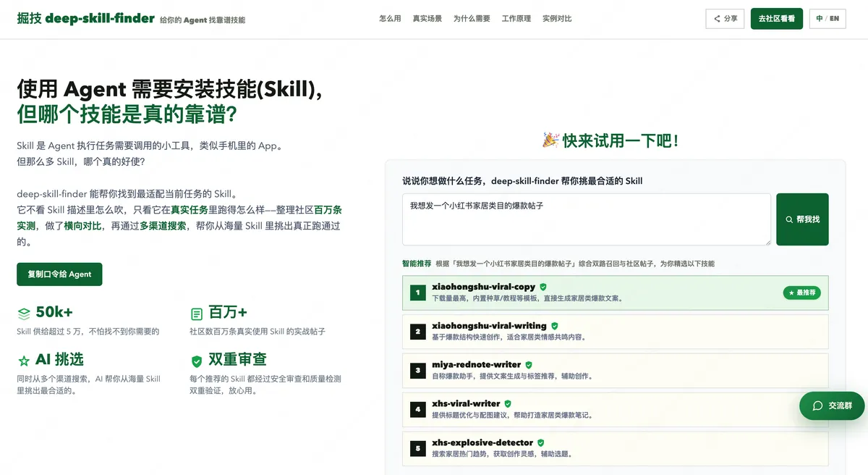Image resolution: width=868 pixels, height=475 pixels.
Task: Focus the task description text box
Action: (x=587, y=219)
